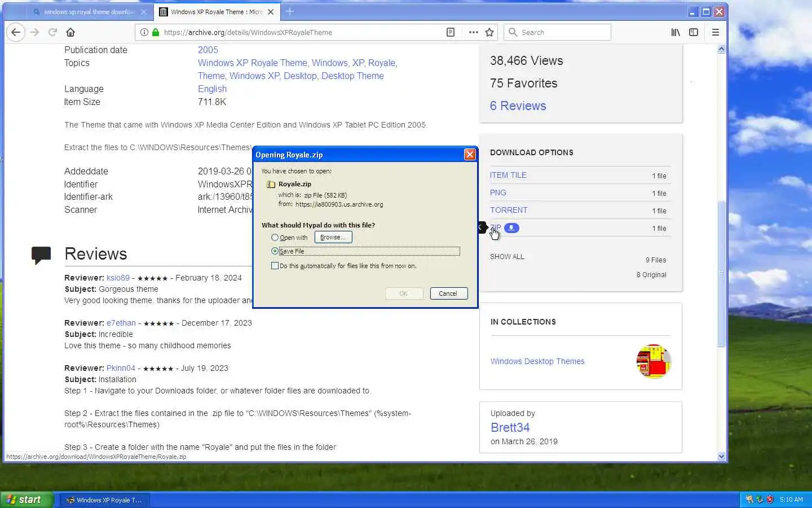Open the Windows Desktop Themes link
The image size is (812, 508).
coord(537,362)
